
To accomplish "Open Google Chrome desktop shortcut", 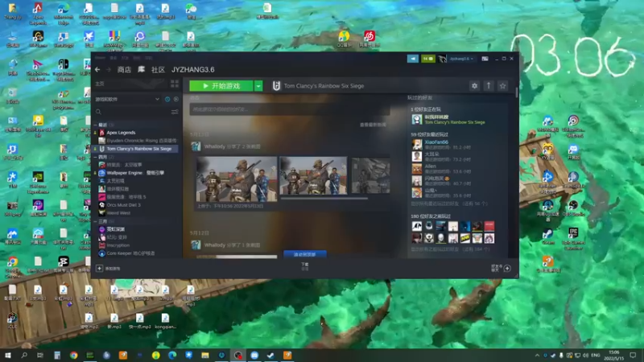I will (12, 267).
